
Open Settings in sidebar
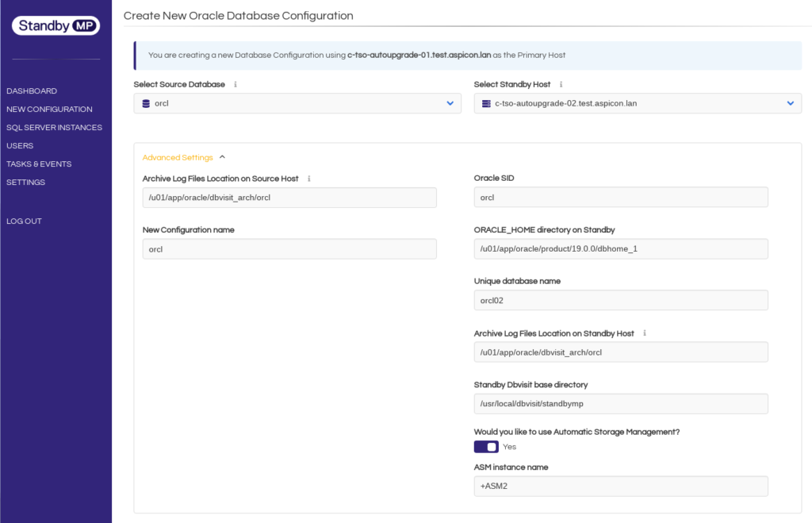click(26, 183)
